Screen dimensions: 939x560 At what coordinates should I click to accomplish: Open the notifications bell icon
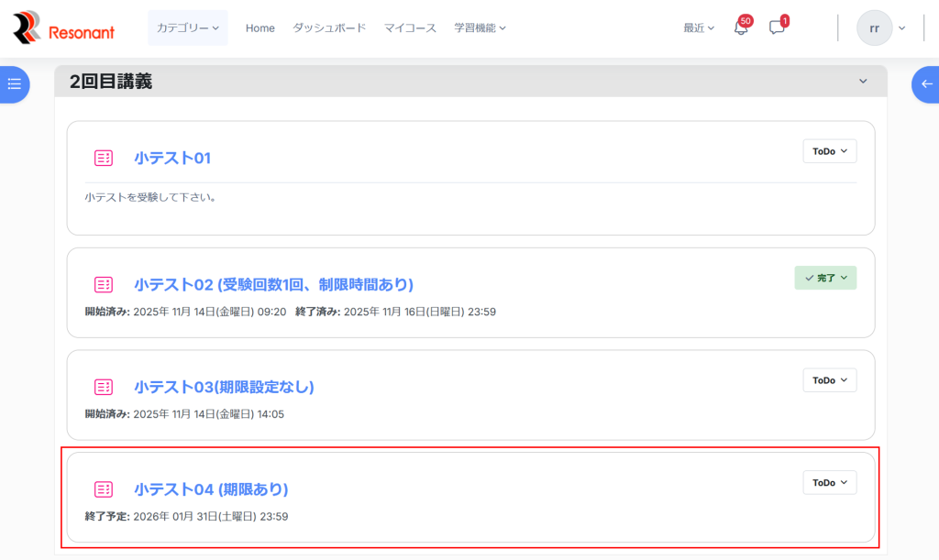coord(741,28)
